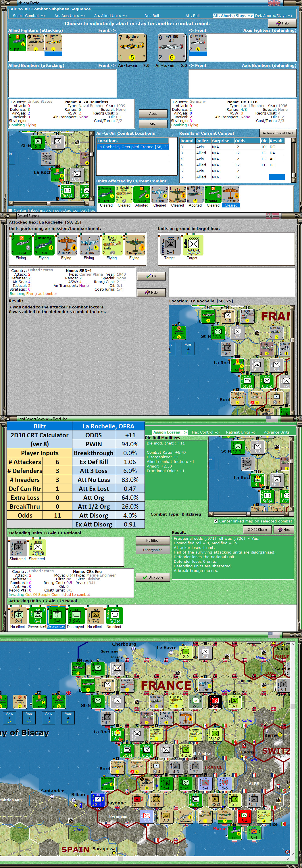Select the 5-1 Garrison target unit

point(170,245)
